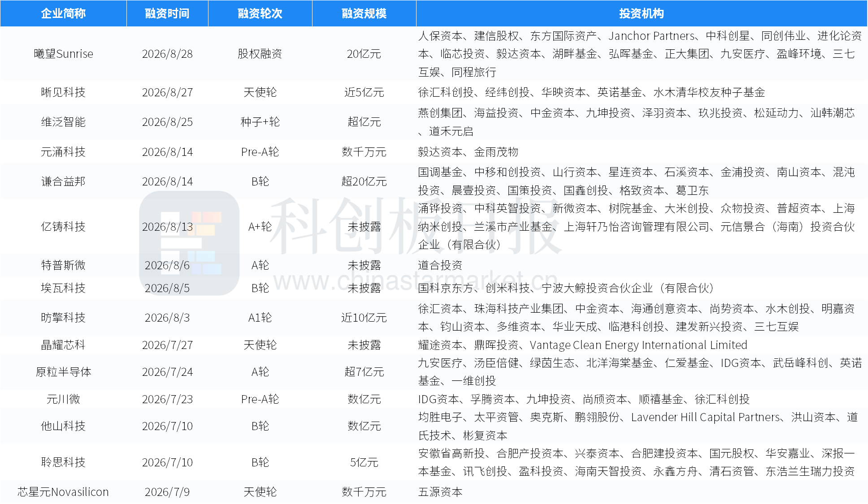Select the investor list for 晶耀芯科
This screenshot has height=504, width=868.
click(583, 345)
